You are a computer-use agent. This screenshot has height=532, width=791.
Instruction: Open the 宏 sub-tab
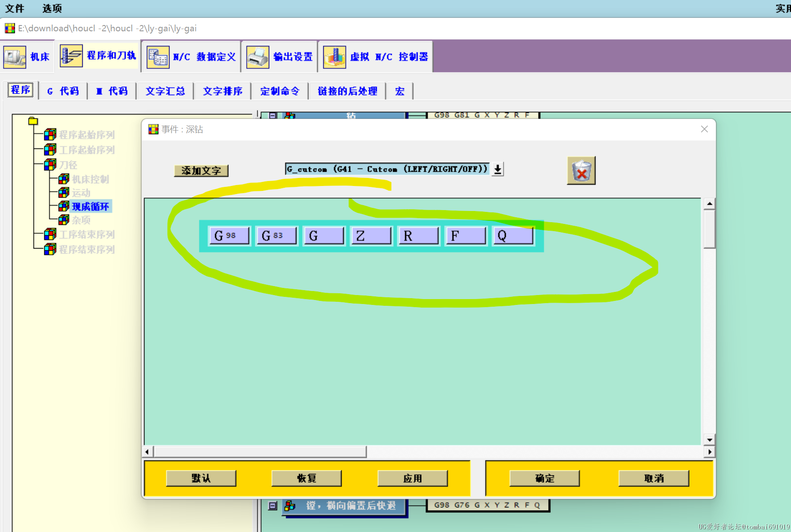click(x=400, y=91)
